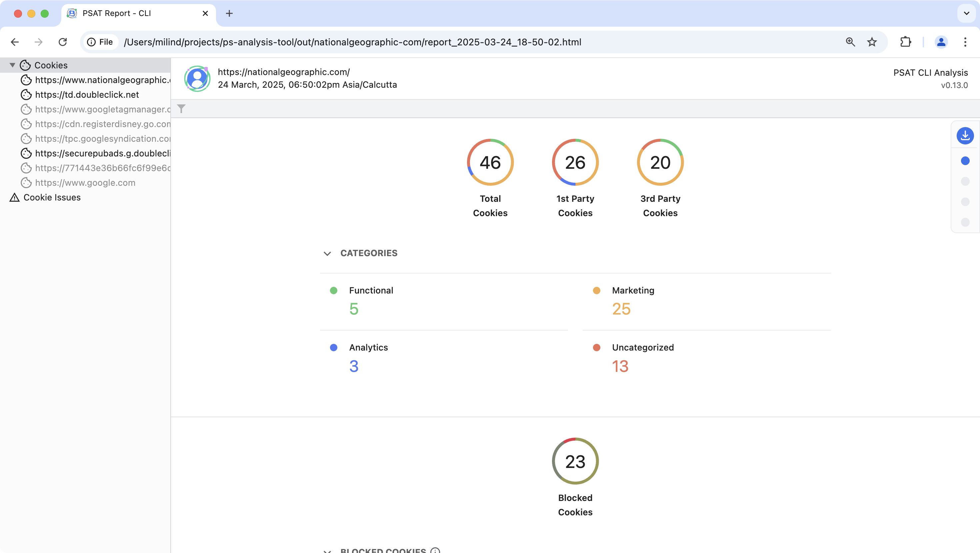980x553 pixels.
Task: Select the active blue section navigation dot
Action: pos(965,161)
